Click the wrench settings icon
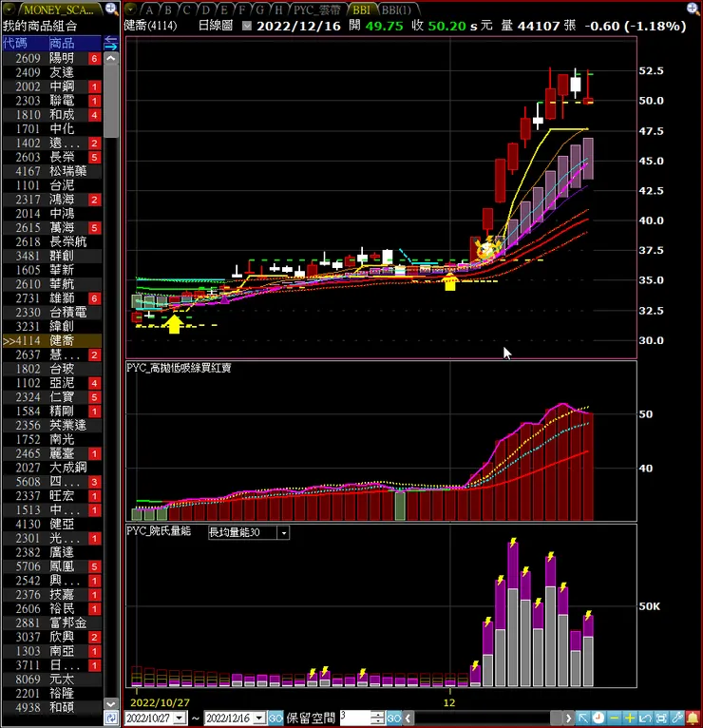 (x=676, y=718)
